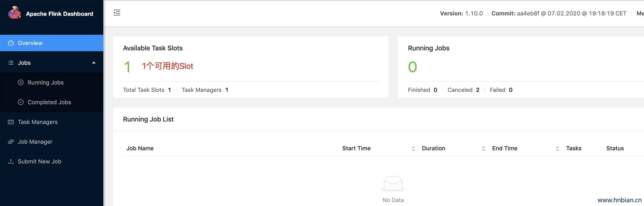Image resolution: width=644 pixels, height=206 pixels.
Task: Click the Overview dashboard gauge icon
Action: coord(11,43)
